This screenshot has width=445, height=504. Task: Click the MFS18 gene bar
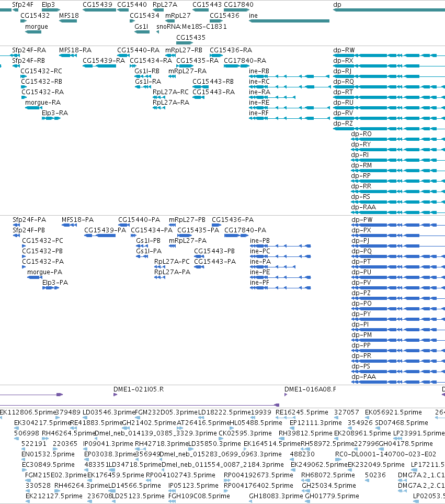click(68, 21)
